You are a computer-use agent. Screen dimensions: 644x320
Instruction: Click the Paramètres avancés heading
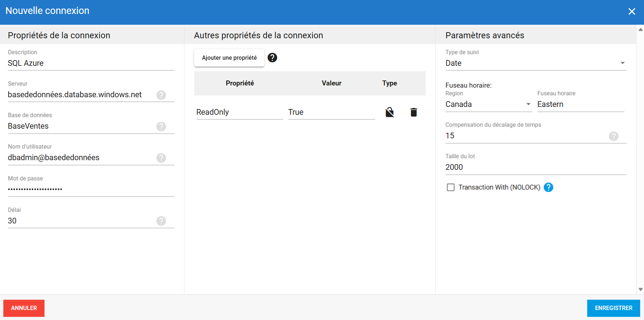click(x=485, y=35)
